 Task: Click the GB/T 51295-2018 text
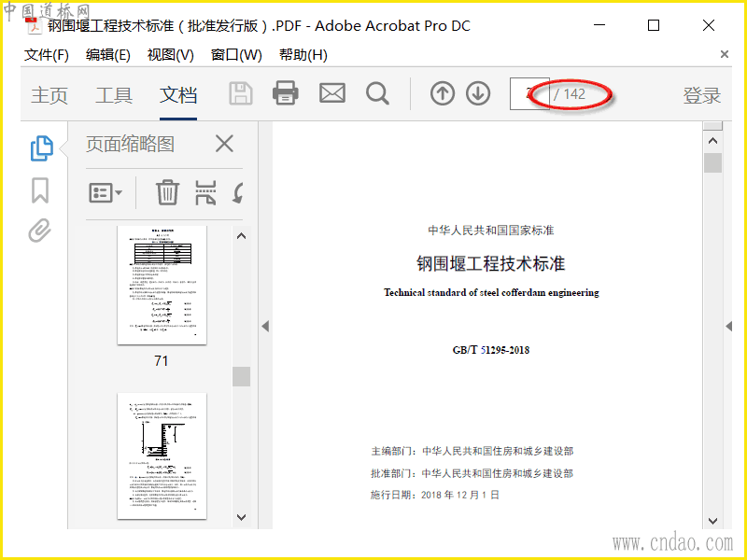click(491, 350)
